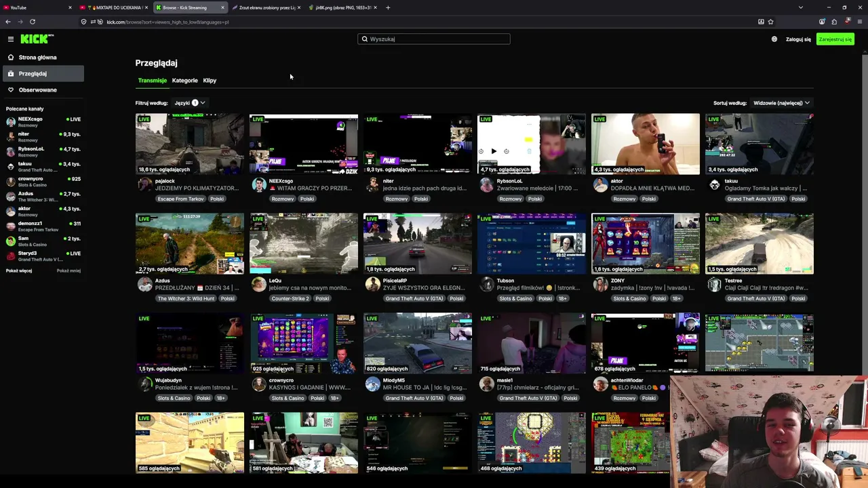
Task: Open niter in recommended channels sidebar
Action: click(x=42, y=137)
